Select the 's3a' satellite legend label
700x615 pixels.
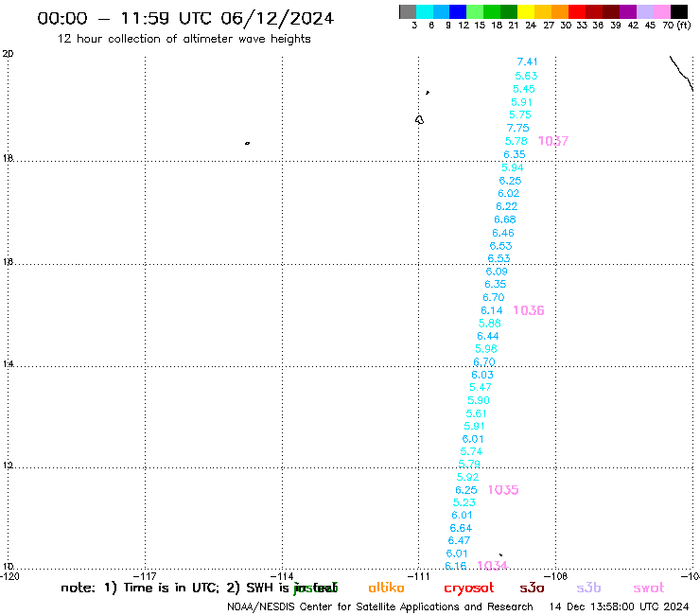click(x=532, y=588)
